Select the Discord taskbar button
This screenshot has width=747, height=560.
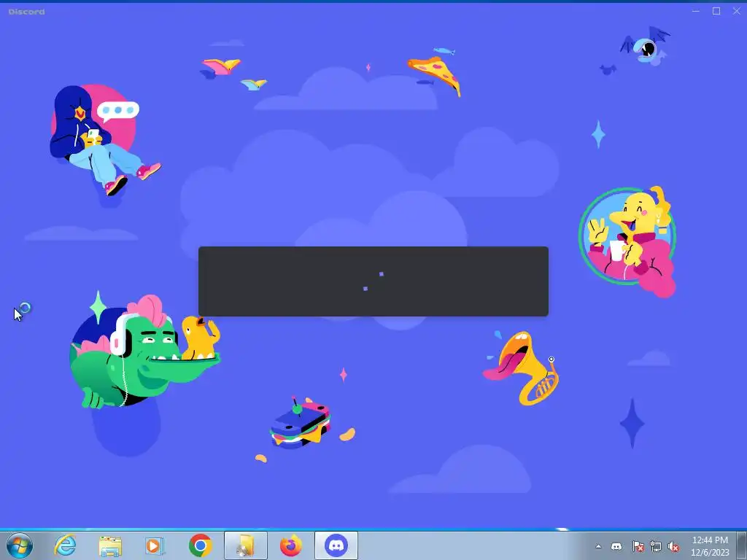tap(336, 545)
